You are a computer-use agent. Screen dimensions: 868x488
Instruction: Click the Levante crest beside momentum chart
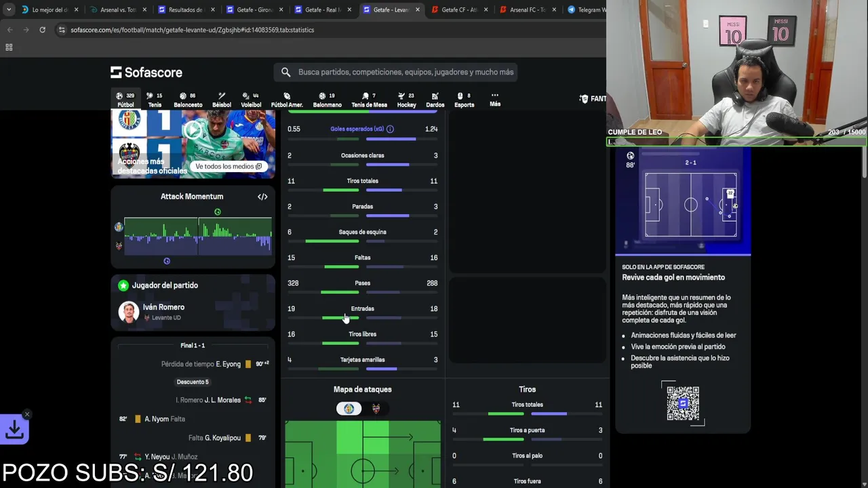(x=119, y=245)
